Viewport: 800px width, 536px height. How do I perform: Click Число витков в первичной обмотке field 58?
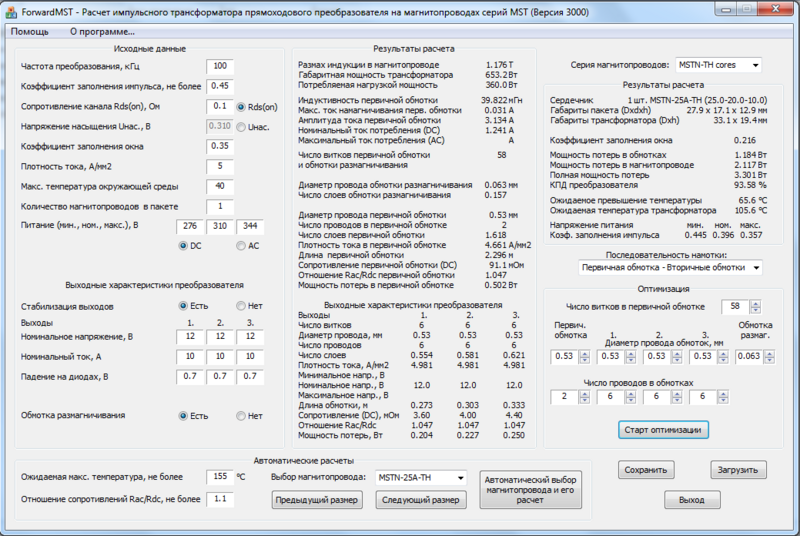[x=735, y=307]
